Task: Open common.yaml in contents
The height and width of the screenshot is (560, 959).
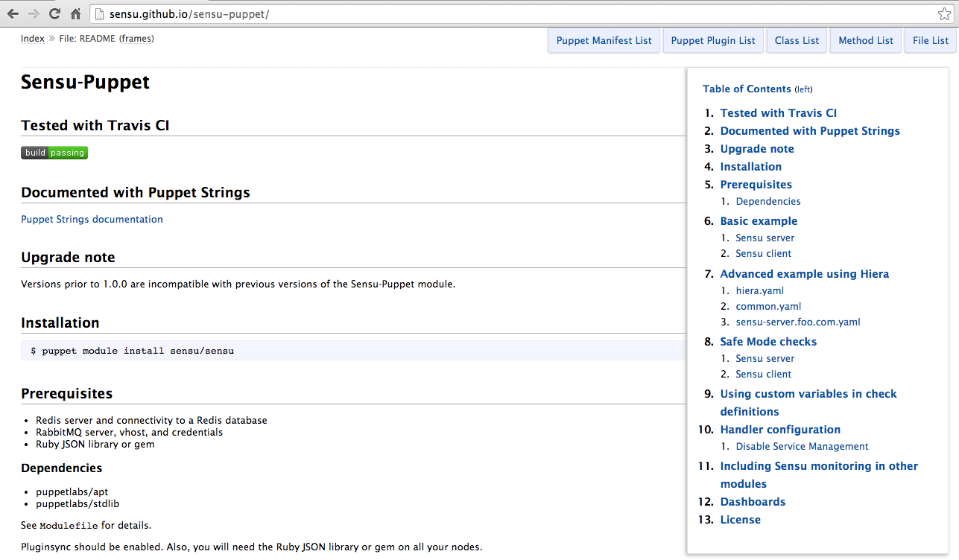Action: (768, 306)
